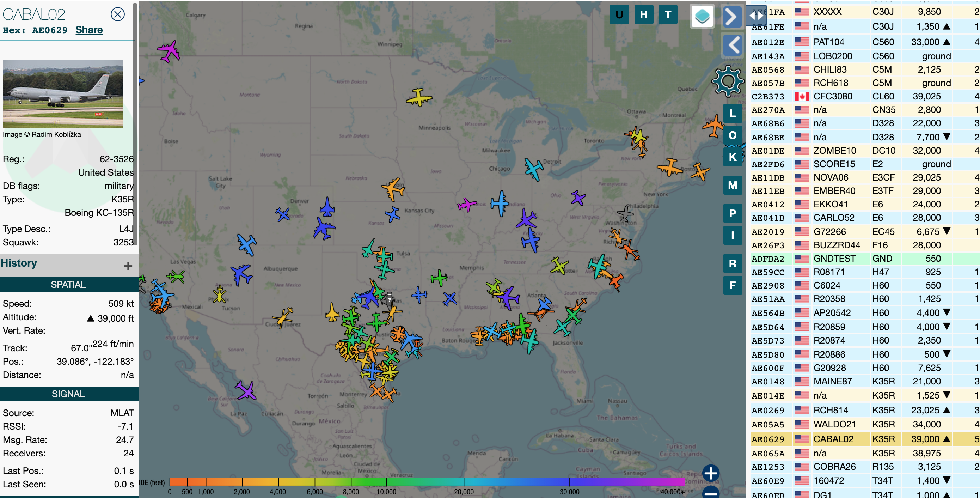Select the blue fighter jet near Denver

[327, 207]
